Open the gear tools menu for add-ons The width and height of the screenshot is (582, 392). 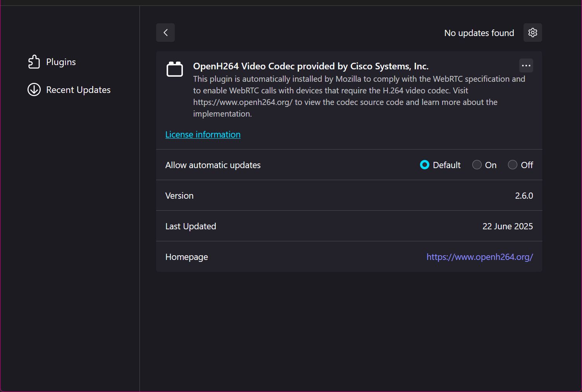click(533, 33)
